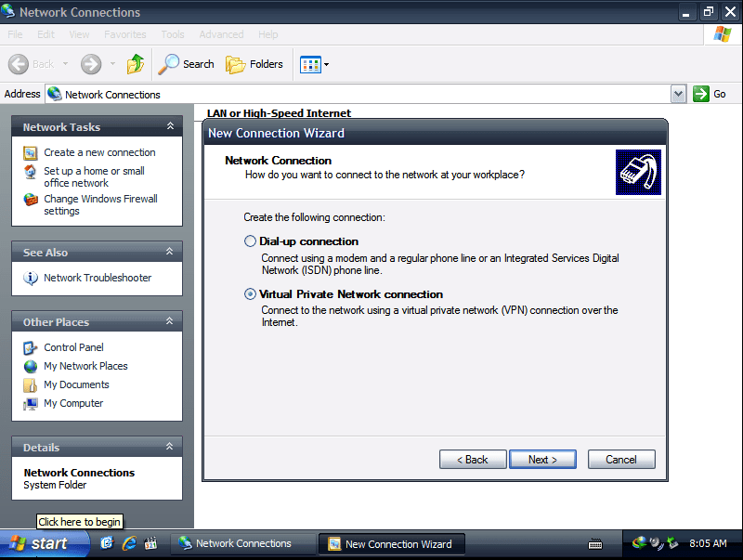Click the network globe tray icon

(639, 543)
